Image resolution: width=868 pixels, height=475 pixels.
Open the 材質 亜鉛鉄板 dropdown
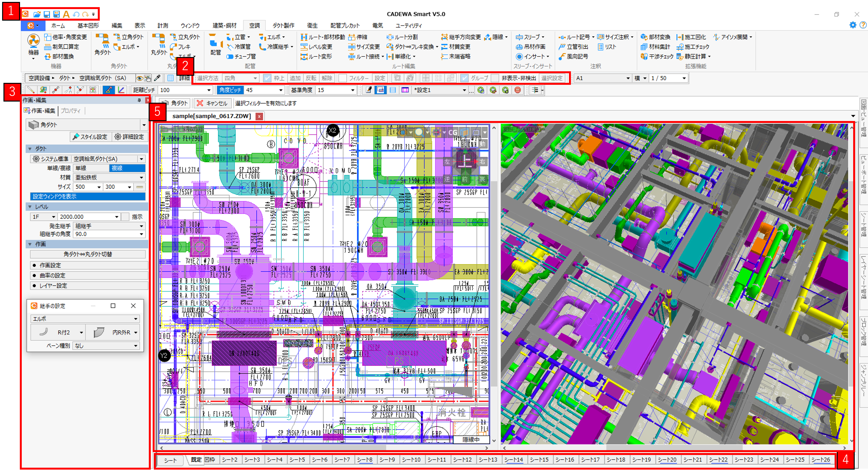coord(109,177)
